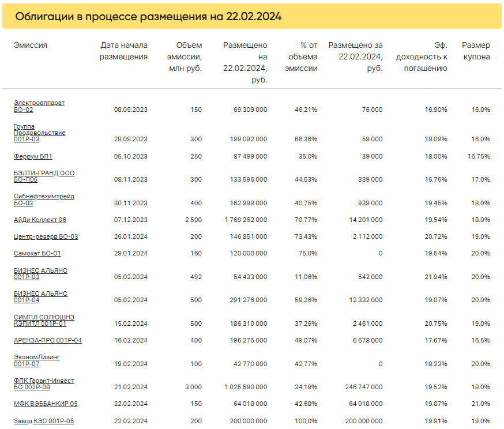Screen dimensions: 504x429
Task: Click the placed amount 87 499 000
Action: [x=250, y=156]
